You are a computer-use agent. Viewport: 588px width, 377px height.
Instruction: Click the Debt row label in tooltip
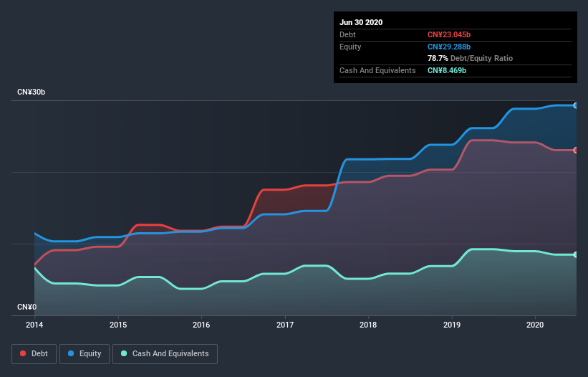[x=347, y=34]
